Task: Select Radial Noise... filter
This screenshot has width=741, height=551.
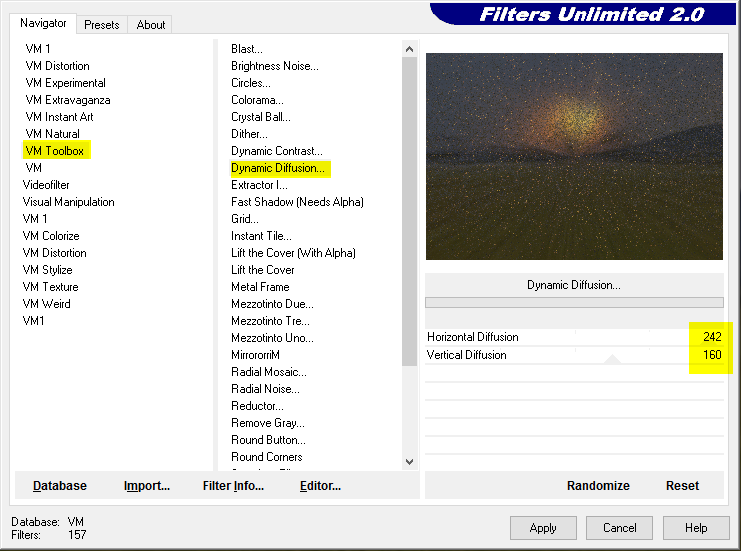Action: (265, 389)
